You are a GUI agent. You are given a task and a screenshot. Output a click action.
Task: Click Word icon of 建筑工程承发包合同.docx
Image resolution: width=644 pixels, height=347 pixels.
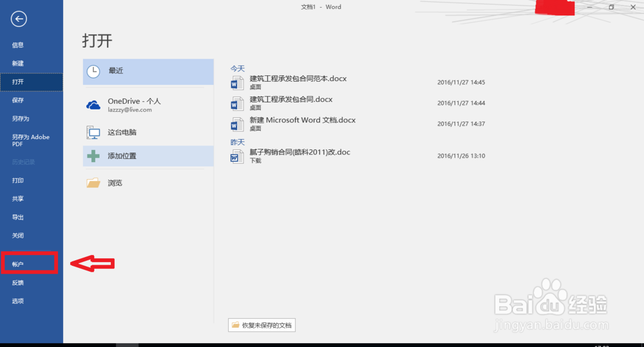coord(237,104)
